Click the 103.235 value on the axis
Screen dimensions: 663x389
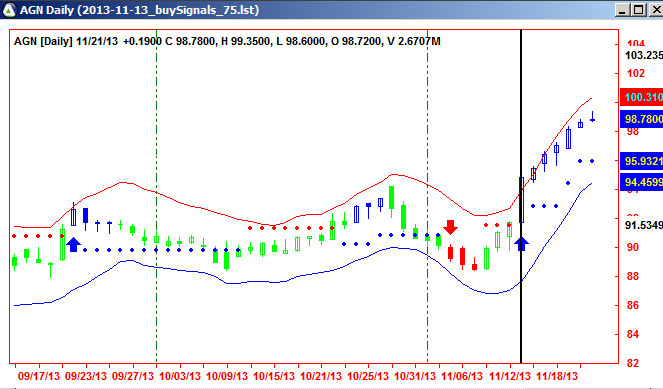click(644, 55)
